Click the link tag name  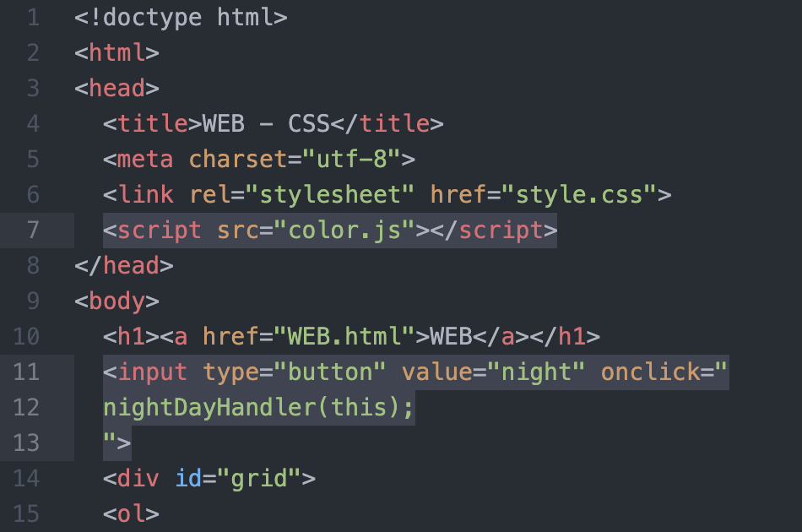[x=146, y=195]
